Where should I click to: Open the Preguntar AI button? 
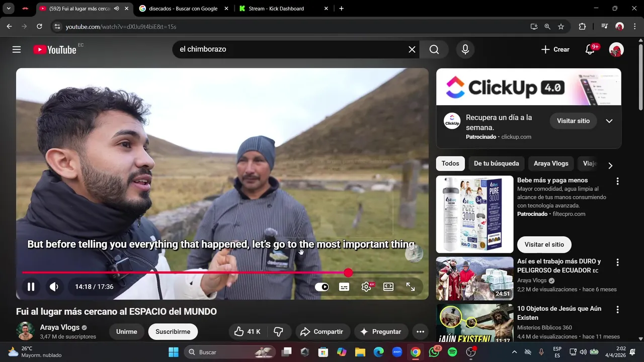(x=381, y=332)
